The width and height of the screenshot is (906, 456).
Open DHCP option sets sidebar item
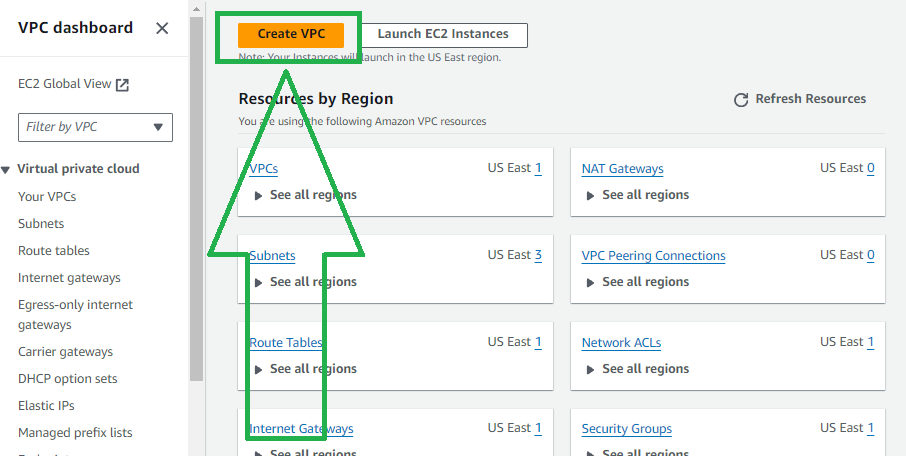[68, 379]
